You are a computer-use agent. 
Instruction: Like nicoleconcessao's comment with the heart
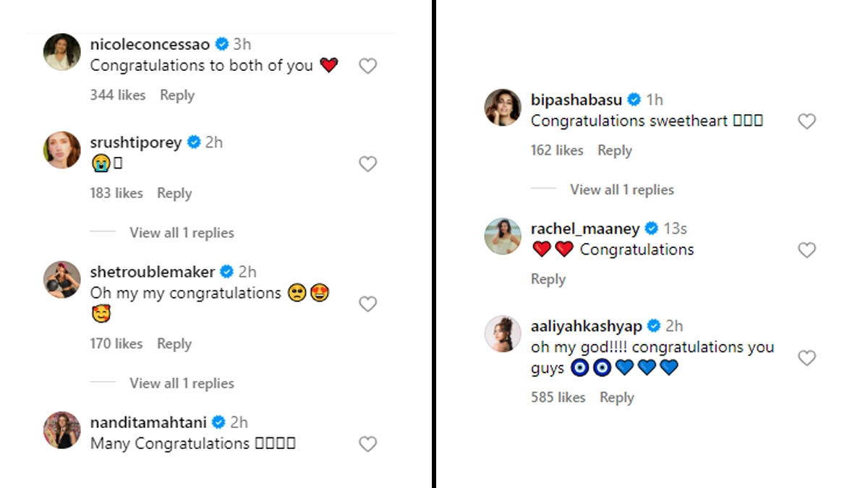(x=368, y=67)
